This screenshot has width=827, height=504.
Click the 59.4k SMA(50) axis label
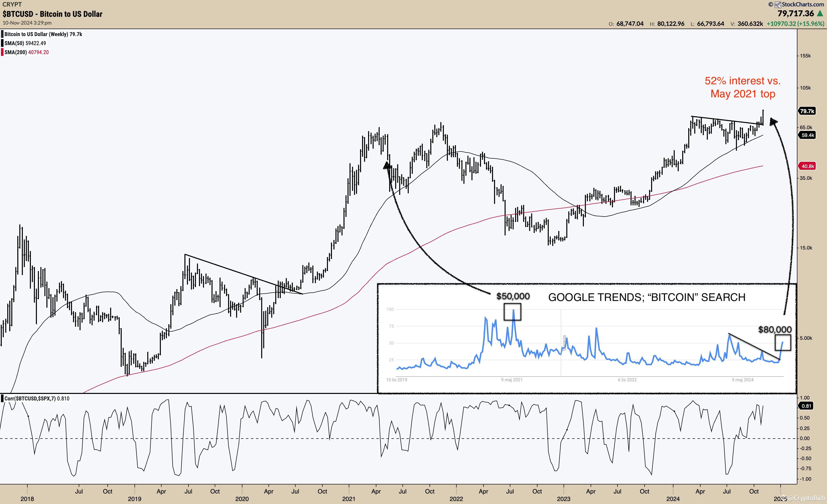click(807, 135)
